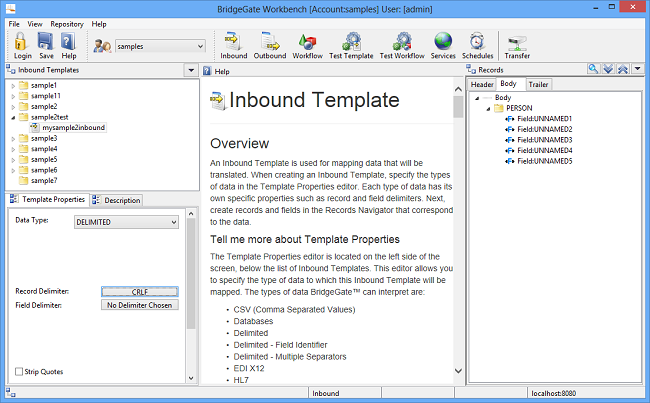This screenshot has height=403, width=650.
Task: Enable the Strip Quotes checkbox
Action: pyautogui.click(x=19, y=371)
